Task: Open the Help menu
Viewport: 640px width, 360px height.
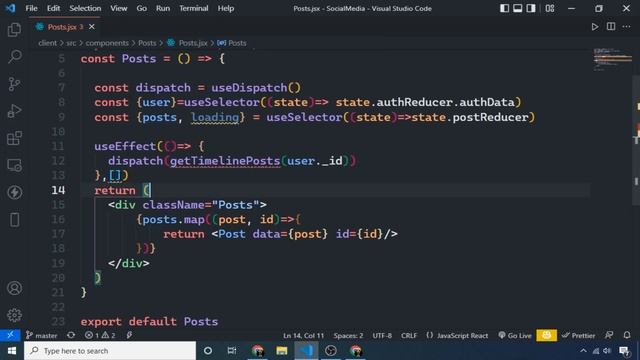Action: [x=226, y=8]
